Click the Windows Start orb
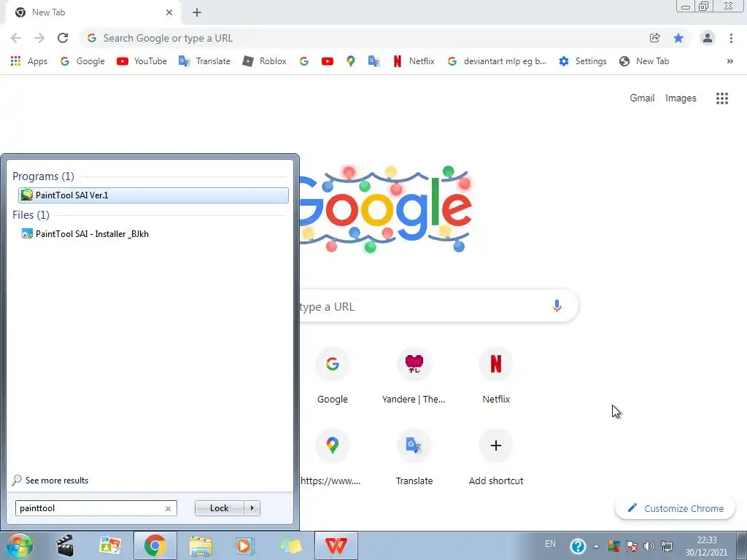The height and width of the screenshot is (560, 747). 19,545
